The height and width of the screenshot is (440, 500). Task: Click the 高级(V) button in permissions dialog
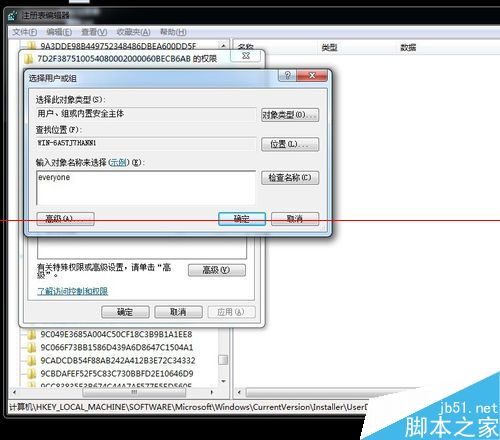click(x=217, y=270)
